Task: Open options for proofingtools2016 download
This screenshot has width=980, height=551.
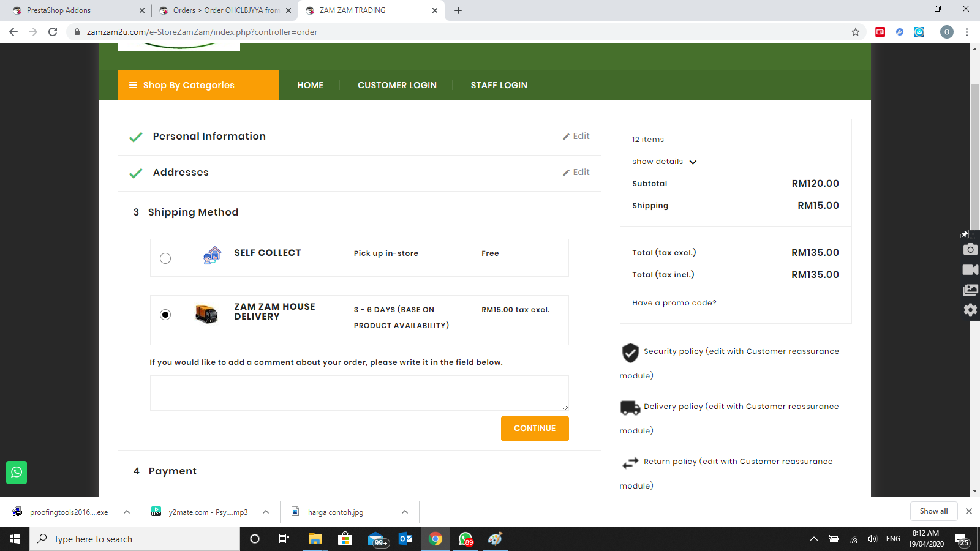Action: 127,512
